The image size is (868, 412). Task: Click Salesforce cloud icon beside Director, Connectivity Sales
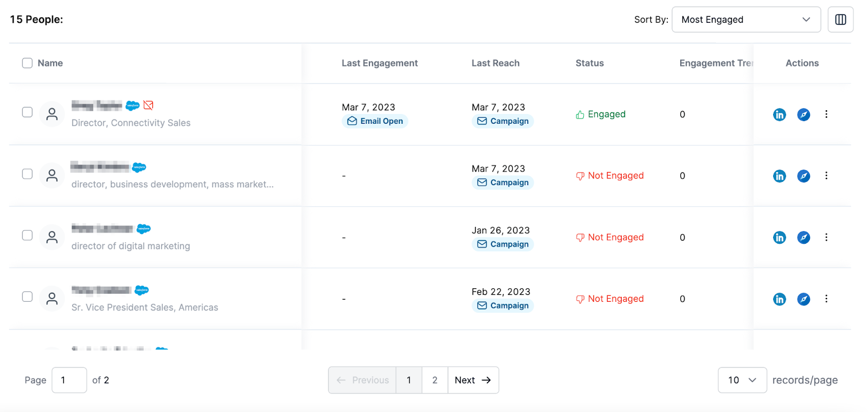point(132,105)
